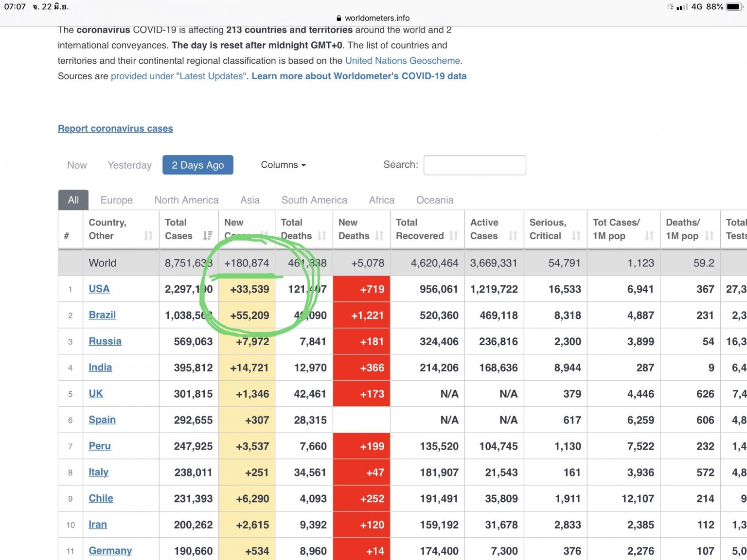Select UK Deaths/1M pop value 626
This screenshot has height=560, width=747.
690,394
